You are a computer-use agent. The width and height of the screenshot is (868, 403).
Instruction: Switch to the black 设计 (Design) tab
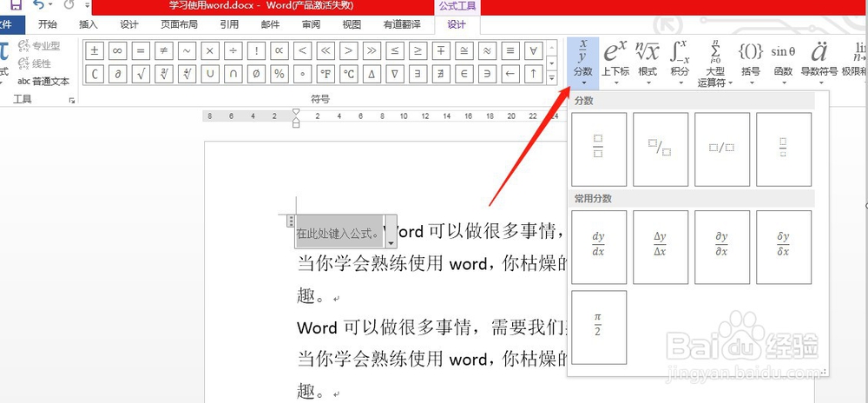pos(129,24)
